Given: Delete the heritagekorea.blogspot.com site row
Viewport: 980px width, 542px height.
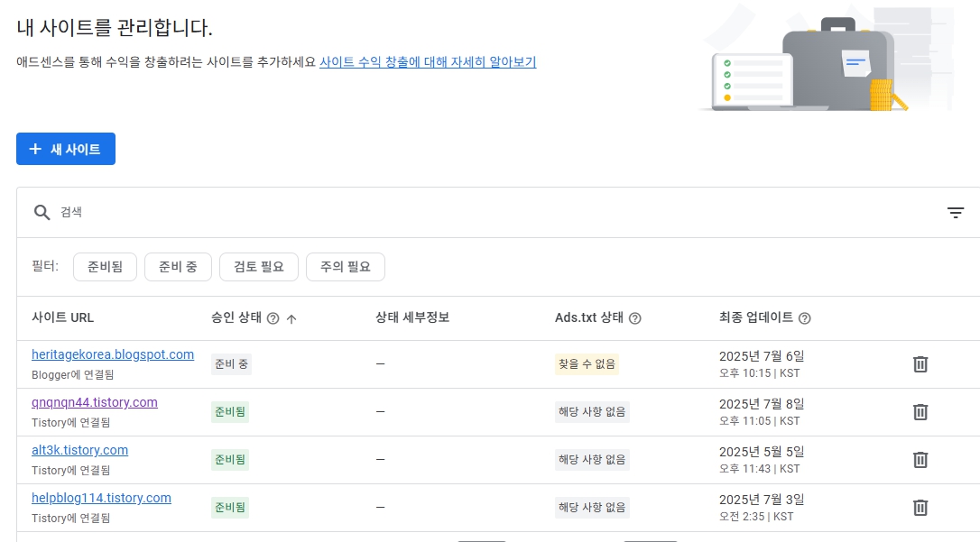Looking at the screenshot, I should click(x=920, y=364).
